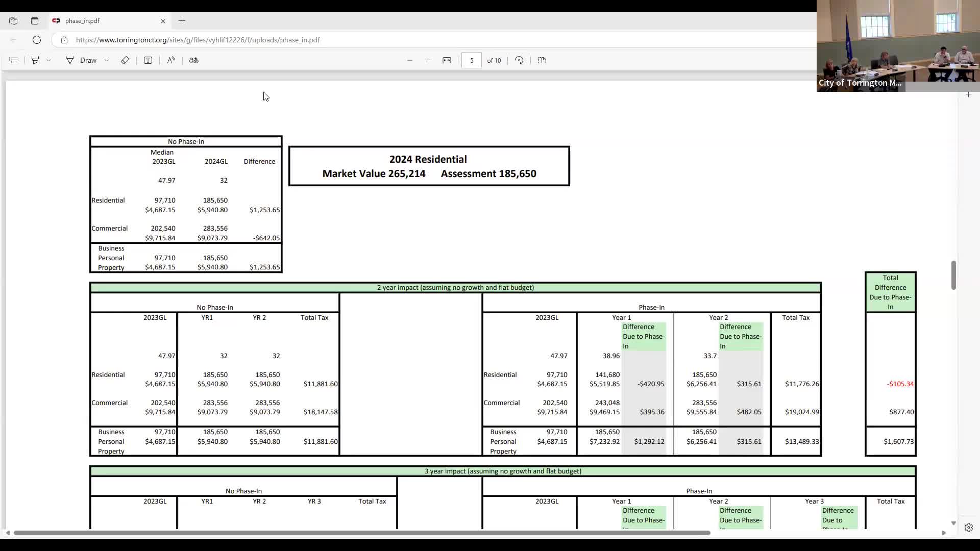Click the $13,489.33 phase-in total tax
980x551 pixels.
tap(802, 441)
